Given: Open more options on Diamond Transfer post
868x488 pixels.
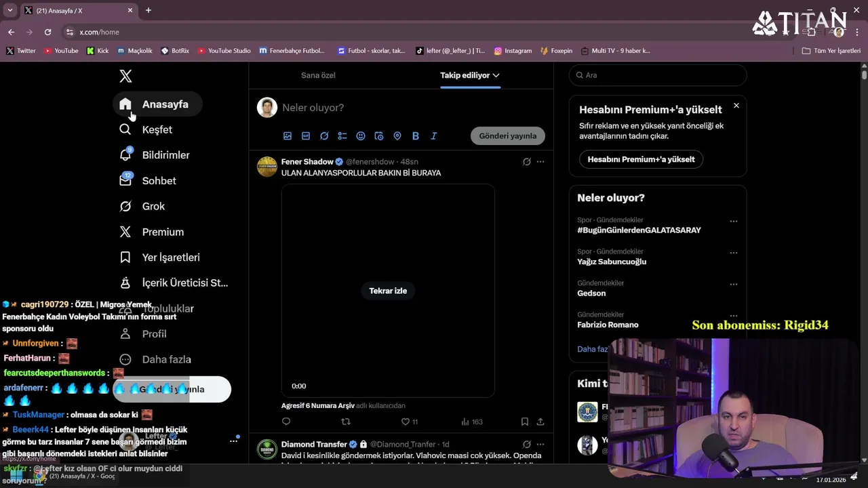Looking at the screenshot, I should click(x=540, y=444).
